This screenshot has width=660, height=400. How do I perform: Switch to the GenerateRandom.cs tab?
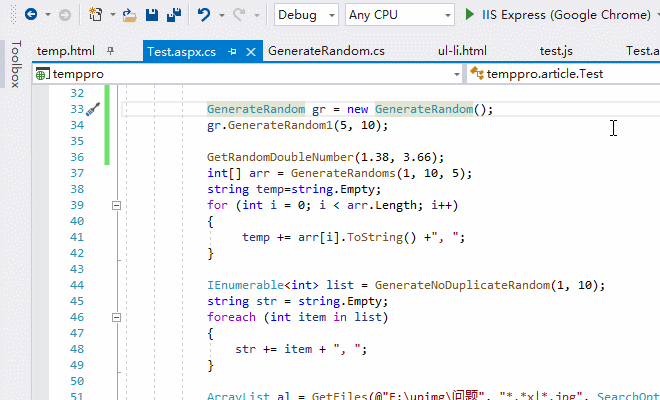click(x=326, y=51)
